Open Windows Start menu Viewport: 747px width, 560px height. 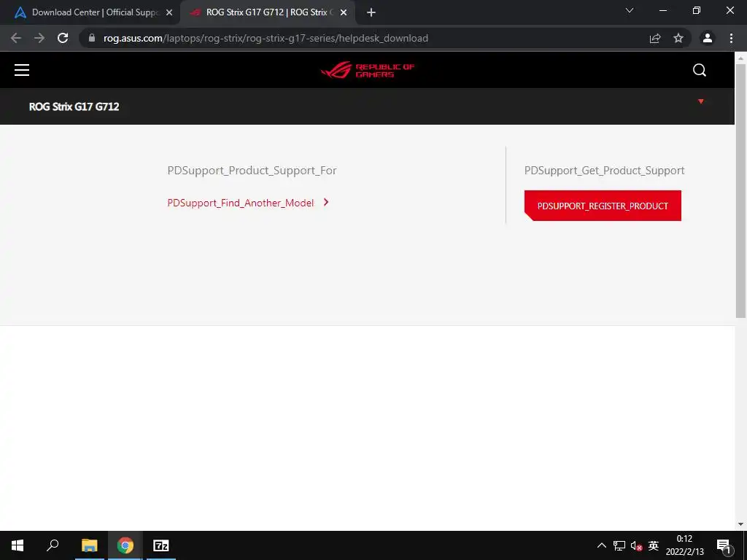pos(18,545)
